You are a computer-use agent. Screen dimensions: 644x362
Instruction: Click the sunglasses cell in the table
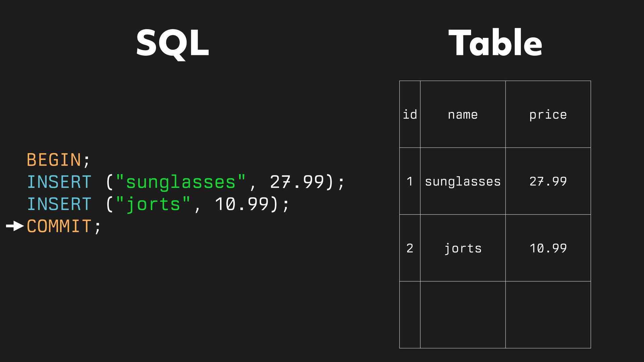click(x=463, y=181)
